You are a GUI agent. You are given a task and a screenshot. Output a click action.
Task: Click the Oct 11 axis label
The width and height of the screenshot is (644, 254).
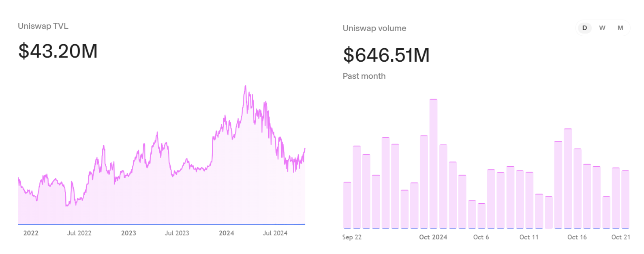click(x=529, y=237)
